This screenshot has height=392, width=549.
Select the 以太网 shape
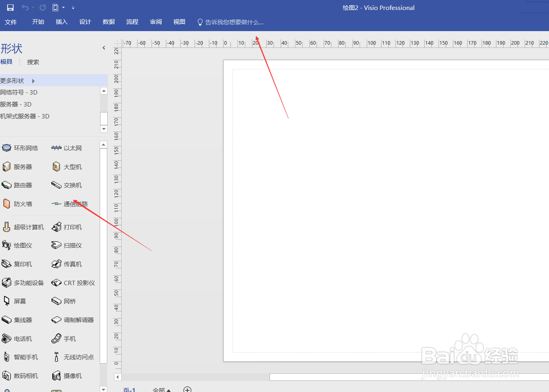[x=67, y=148]
